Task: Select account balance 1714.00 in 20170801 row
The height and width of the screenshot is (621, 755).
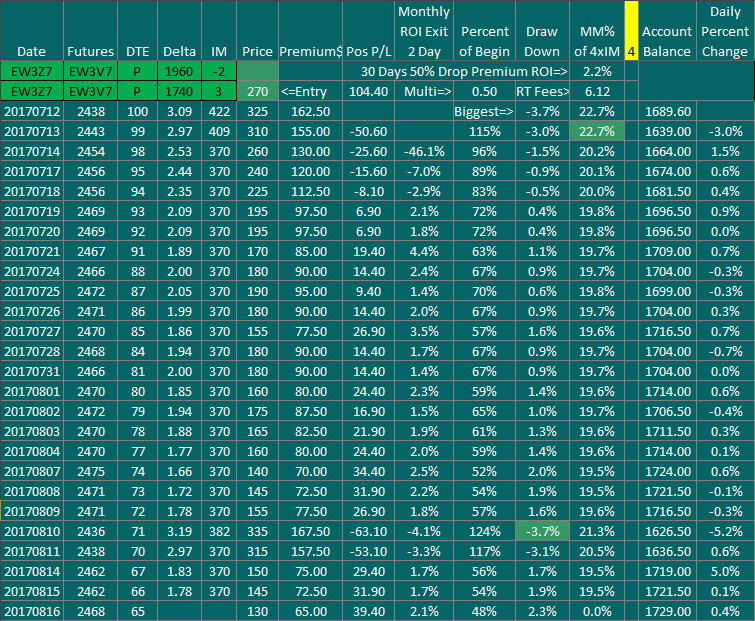Action: (667, 391)
